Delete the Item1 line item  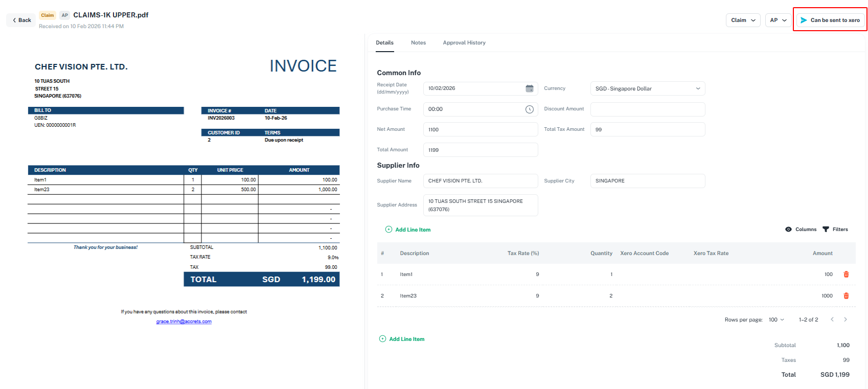click(846, 274)
